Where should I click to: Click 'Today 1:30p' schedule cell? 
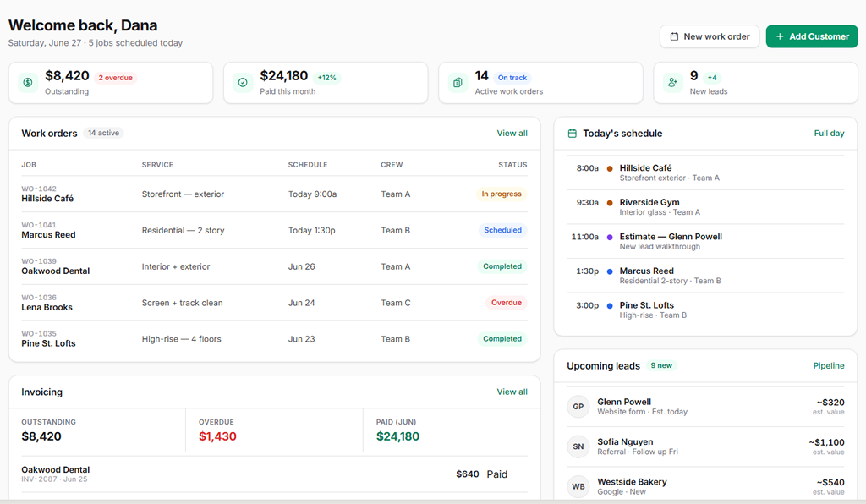[311, 230]
